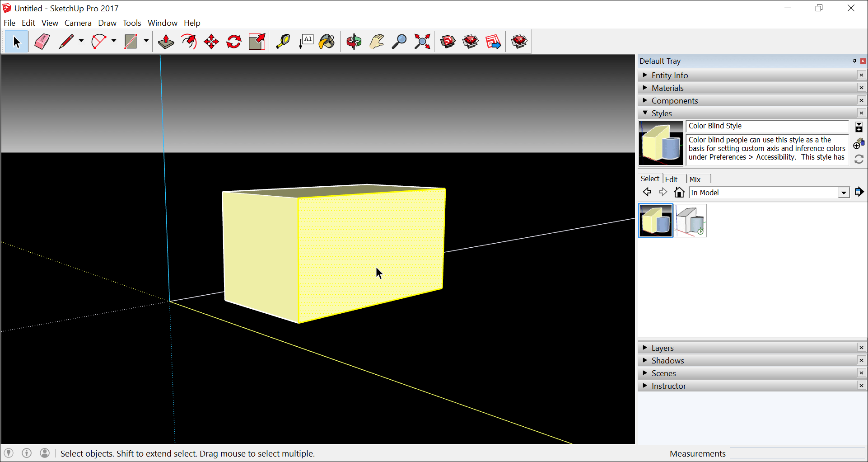
Task: Open the In Model styles dropdown
Action: [844, 193]
